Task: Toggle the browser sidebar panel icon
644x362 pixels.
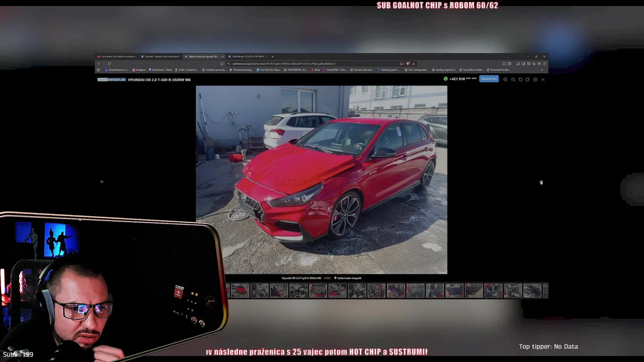Action: (x=523, y=64)
